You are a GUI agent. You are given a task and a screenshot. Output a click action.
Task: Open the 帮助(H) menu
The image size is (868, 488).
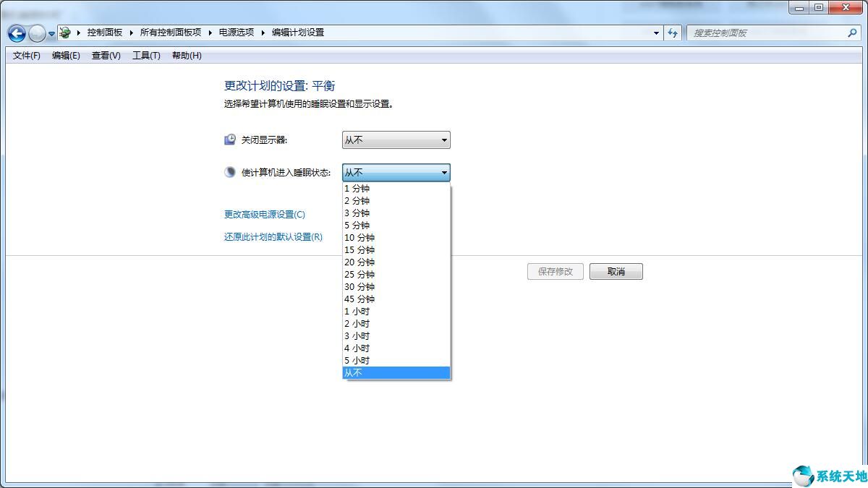point(187,56)
